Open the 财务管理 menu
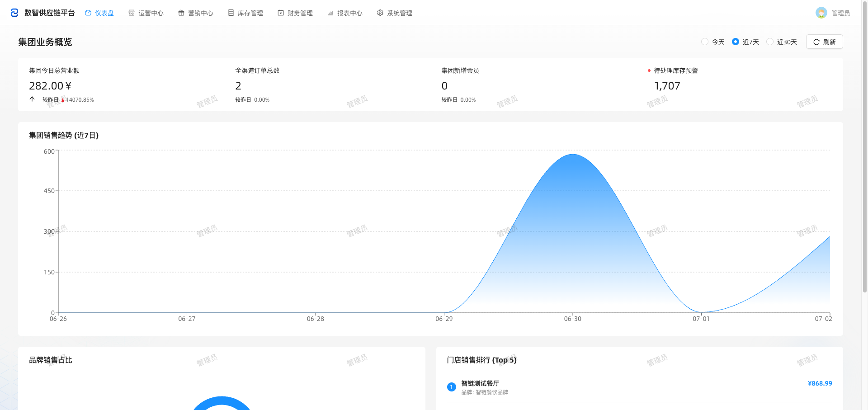Image resolution: width=868 pixels, height=410 pixels. point(295,13)
